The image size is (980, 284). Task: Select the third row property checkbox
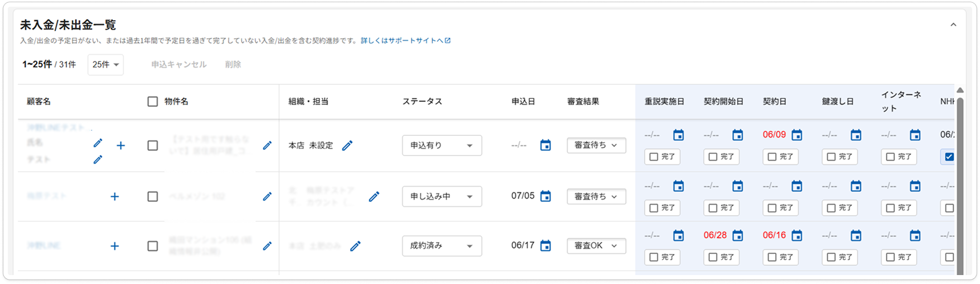pos(152,246)
